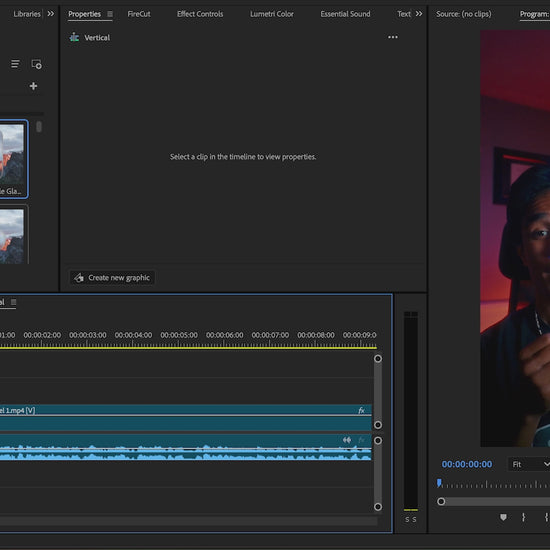This screenshot has height=550, width=550.
Task: Switch to the Lumetri Color tab
Action: pyautogui.click(x=272, y=14)
